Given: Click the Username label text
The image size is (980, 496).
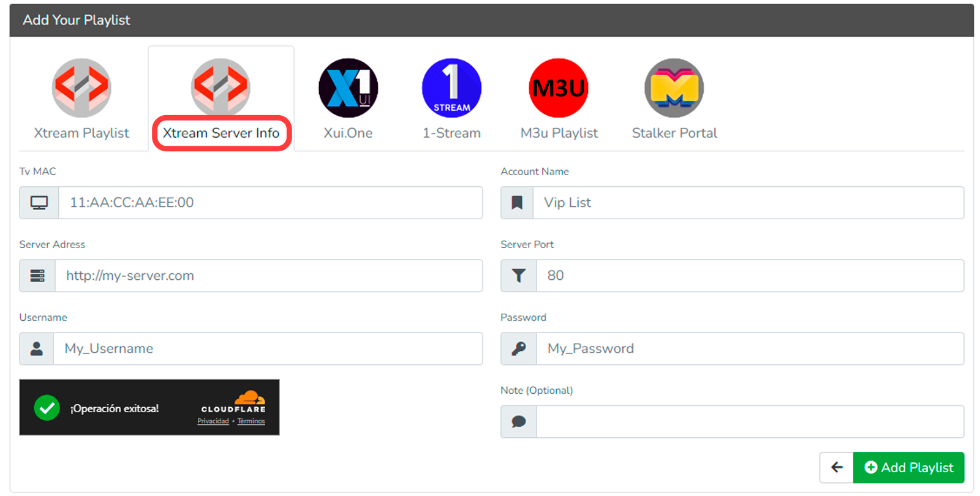Looking at the screenshot, I should [43, 317].
